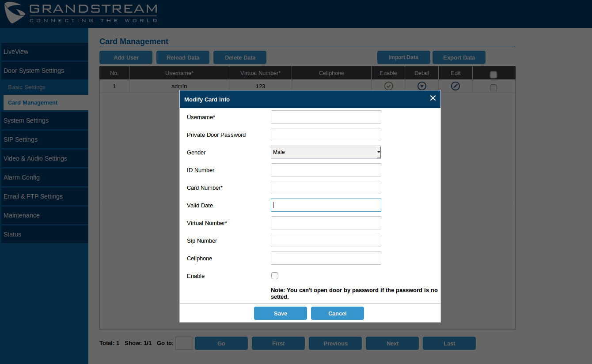Click the Enable checkmark icon for admin
This screenshot has height=364, width=592.
tap(389, 86)
